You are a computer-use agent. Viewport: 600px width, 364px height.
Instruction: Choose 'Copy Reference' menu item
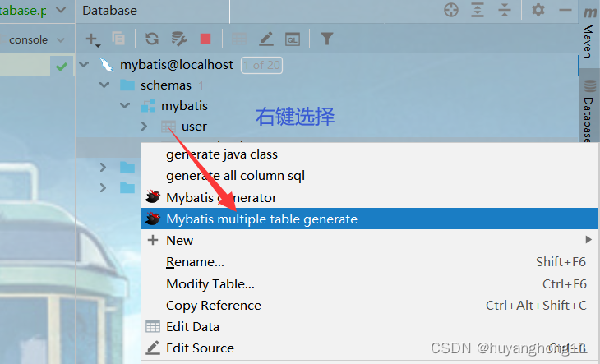click(370, 305)
